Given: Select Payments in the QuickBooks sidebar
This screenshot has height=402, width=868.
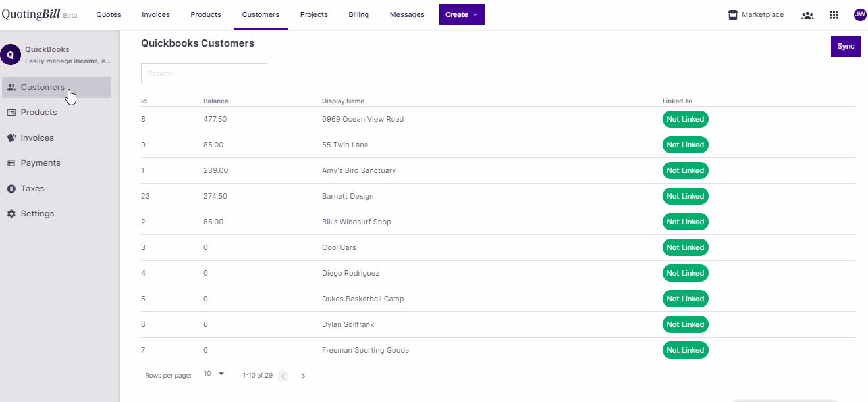Looking at the screenshot, I should pyautogui.click(x=57, y=163).
